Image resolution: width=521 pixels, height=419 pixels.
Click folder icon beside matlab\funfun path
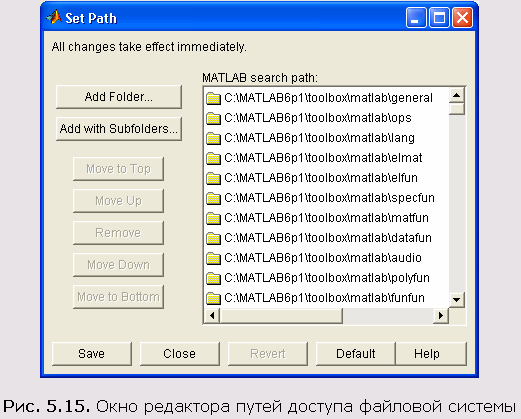point(213,298)
